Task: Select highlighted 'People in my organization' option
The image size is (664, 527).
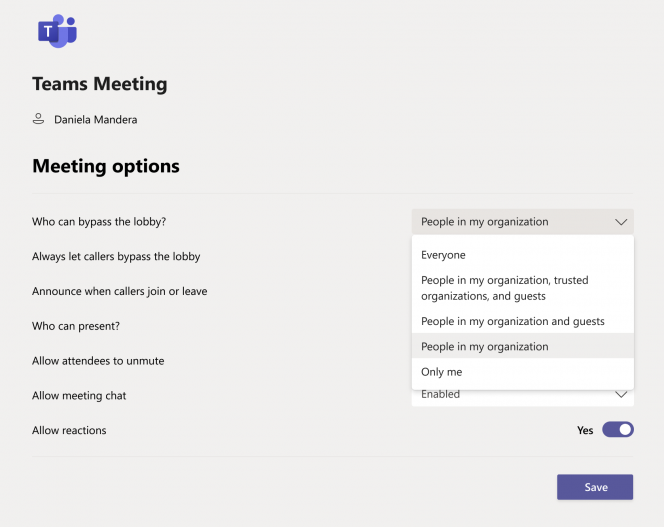Action: point(523,346)
